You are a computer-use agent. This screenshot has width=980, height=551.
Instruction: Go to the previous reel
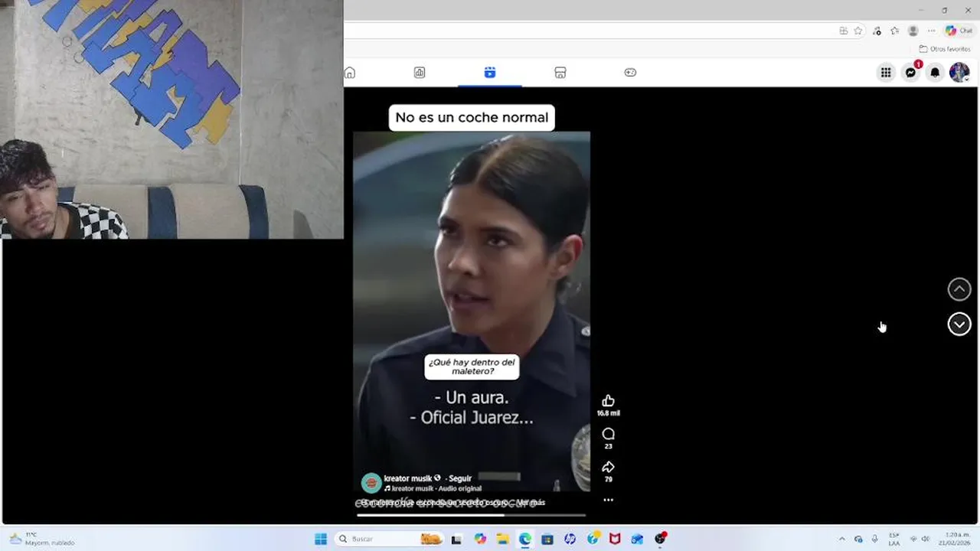click(959, 289)
